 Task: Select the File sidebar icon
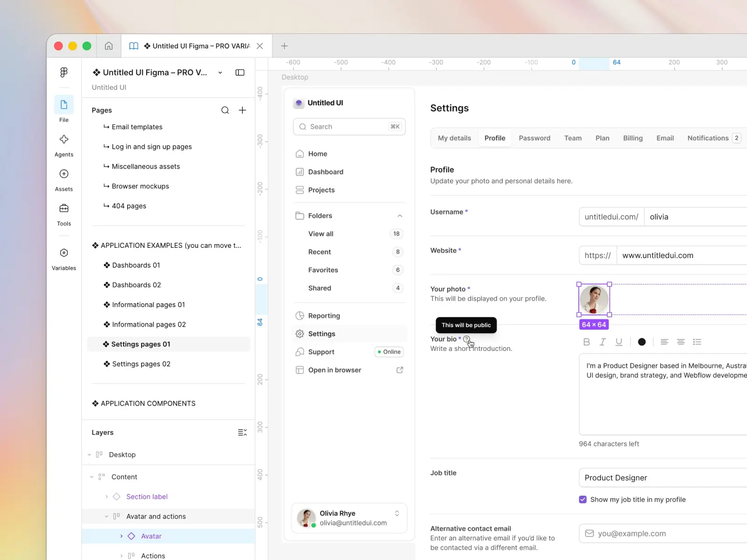point(64,105)
